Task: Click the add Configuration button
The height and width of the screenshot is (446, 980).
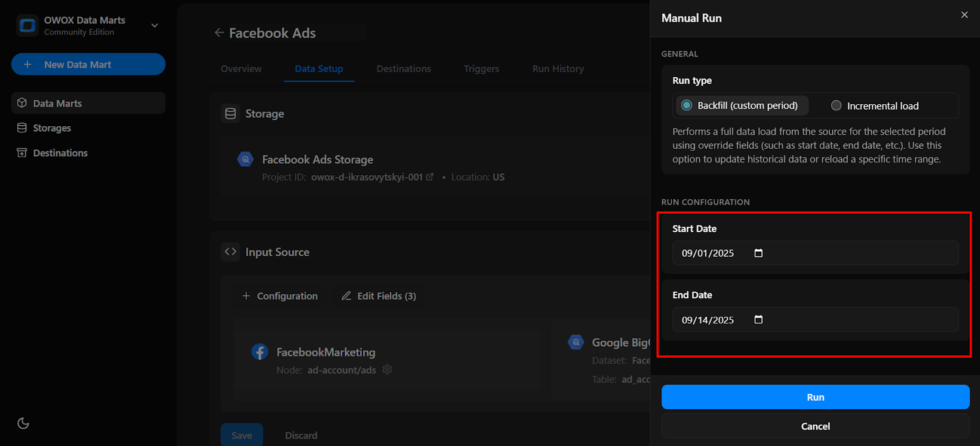Action: click(x=279, y=296)
